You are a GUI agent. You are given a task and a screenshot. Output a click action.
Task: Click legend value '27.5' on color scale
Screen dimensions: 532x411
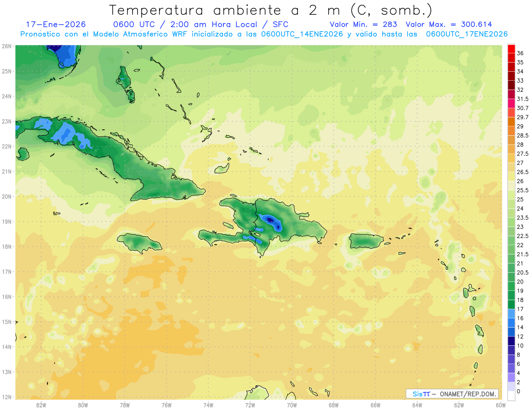pyautogui.click(x=523, y=154)
